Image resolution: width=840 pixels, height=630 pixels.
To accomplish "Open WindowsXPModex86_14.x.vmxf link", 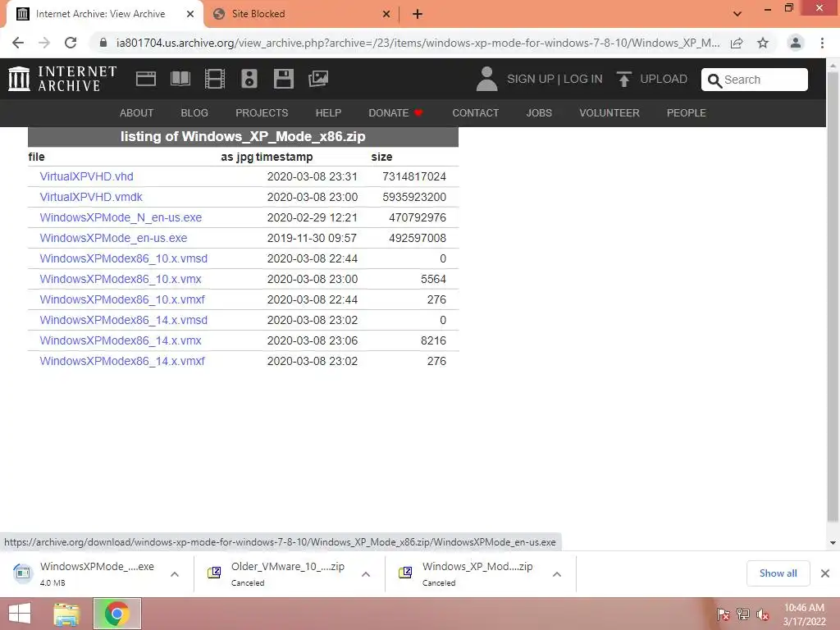I will tap(122, 361).
